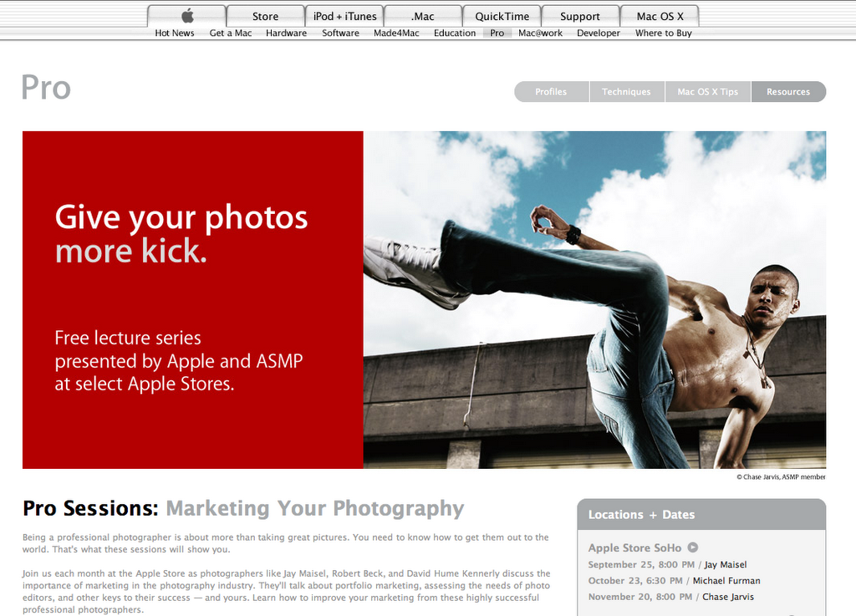Click the 'November 20, 8:00 PM / Chase Jarvis' entry
This screenshot has width=856, height=616.
(671, 597)
